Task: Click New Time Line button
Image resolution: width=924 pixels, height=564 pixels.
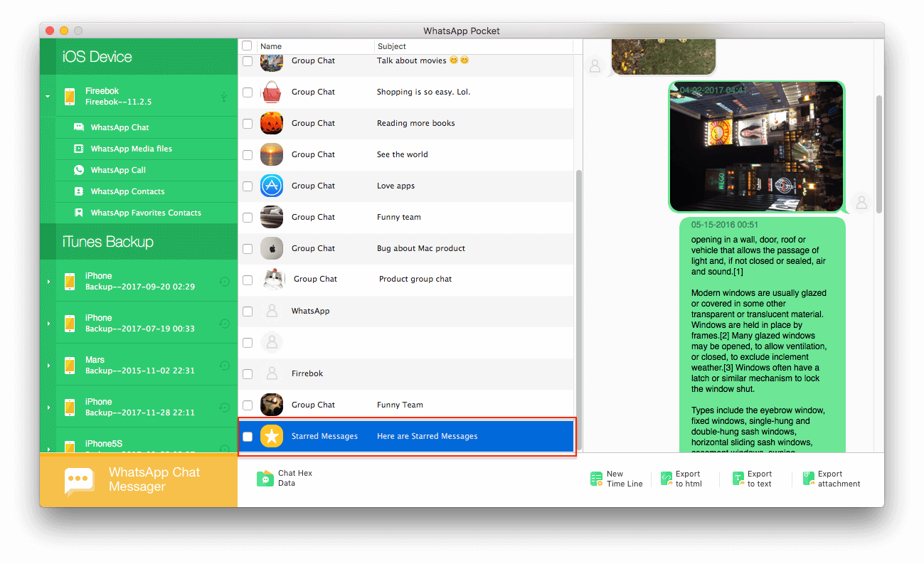Action: [616, 479]
